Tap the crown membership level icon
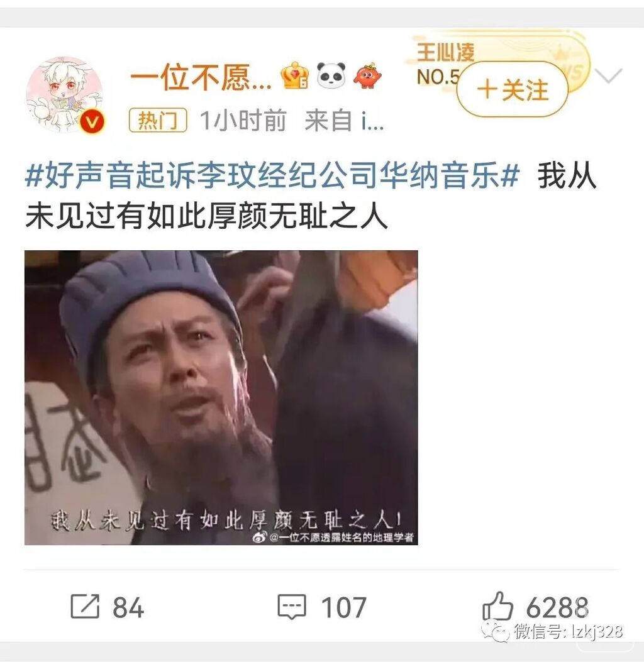644x662 pixels. point(295,75)
